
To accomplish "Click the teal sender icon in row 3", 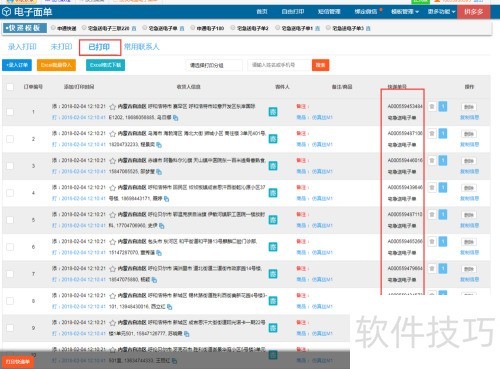I will click(273, 166).
